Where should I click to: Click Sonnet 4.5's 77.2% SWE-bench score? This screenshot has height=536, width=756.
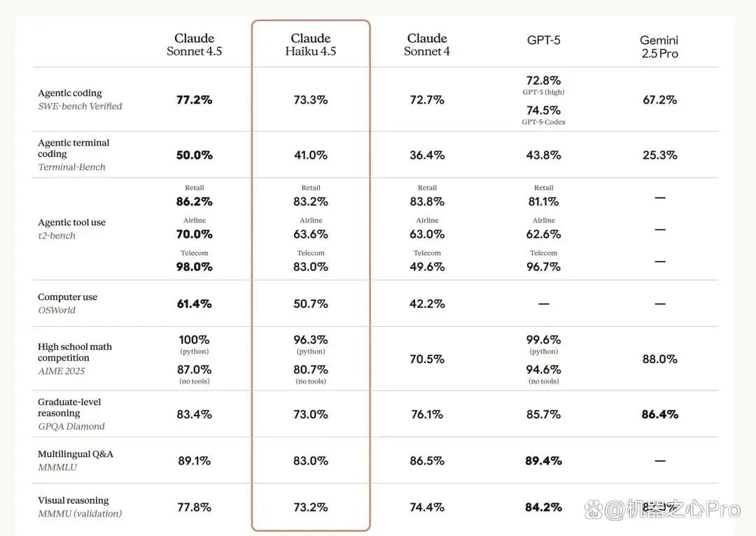195,100
